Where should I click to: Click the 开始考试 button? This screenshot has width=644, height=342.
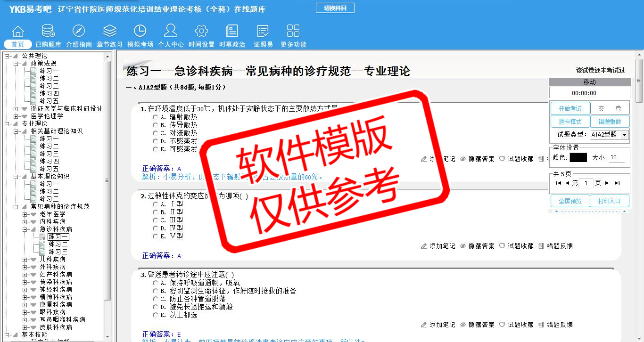[x=570, y=108]
